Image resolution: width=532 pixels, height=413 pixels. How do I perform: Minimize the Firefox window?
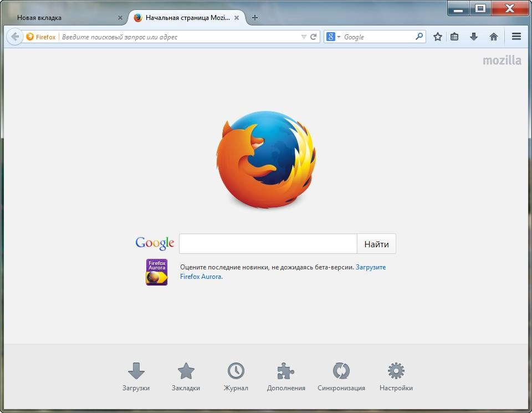coord(458,8)
